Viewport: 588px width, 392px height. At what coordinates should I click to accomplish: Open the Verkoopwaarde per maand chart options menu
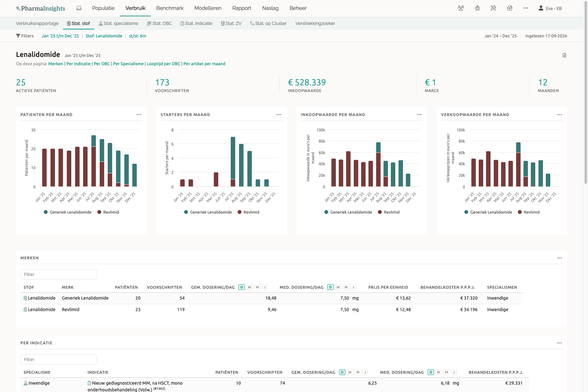559,114
